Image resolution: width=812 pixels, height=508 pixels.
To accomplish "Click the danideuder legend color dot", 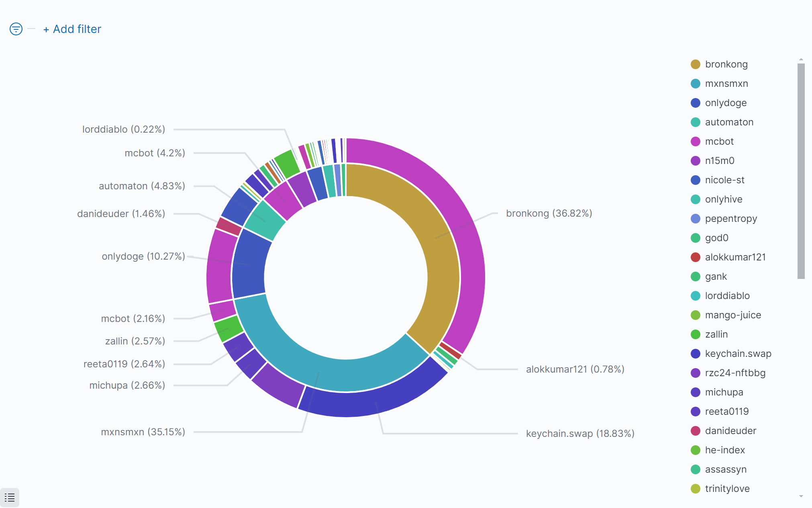I will (x=696, y=431).
